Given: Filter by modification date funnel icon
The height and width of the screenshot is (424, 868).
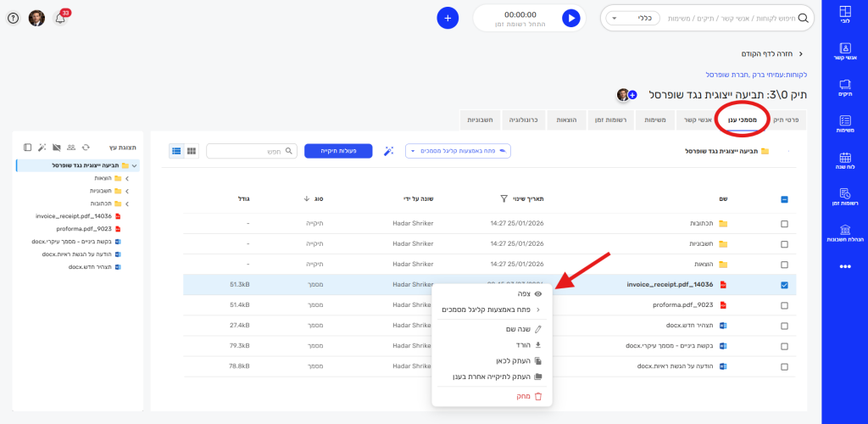Looking at the screenshot, I should [x=504, y=198].
